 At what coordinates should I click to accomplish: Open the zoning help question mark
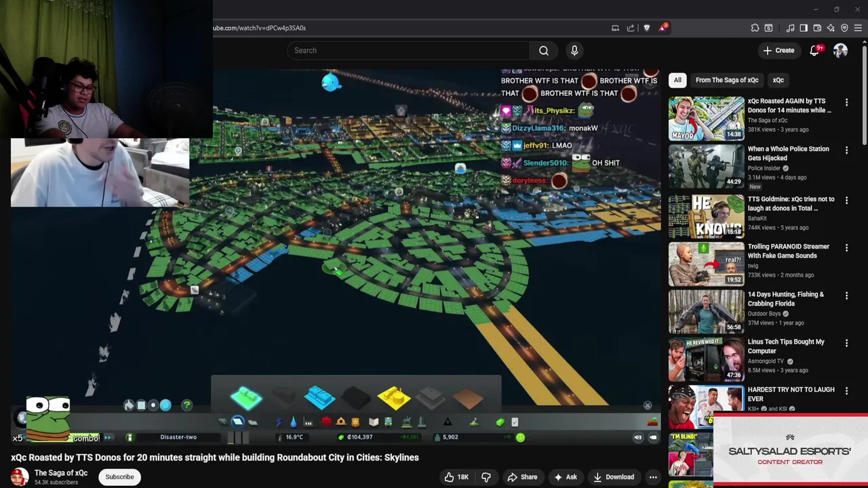(186, 405)
